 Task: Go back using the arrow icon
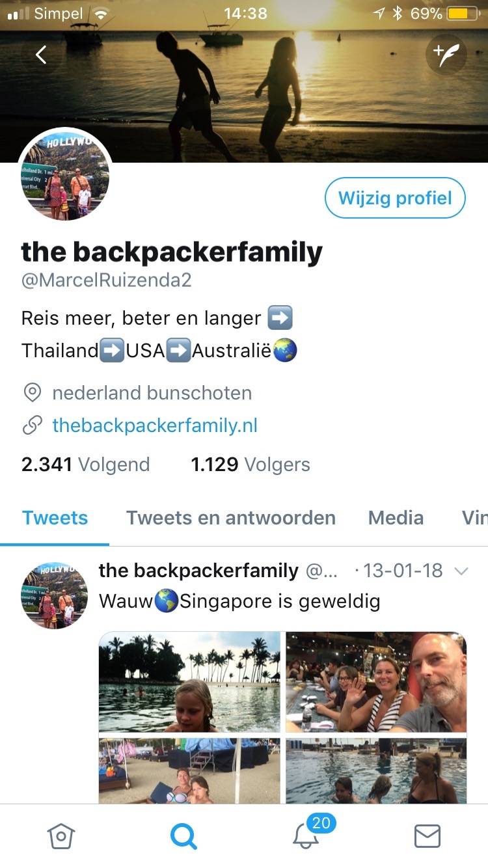point(41,55)
